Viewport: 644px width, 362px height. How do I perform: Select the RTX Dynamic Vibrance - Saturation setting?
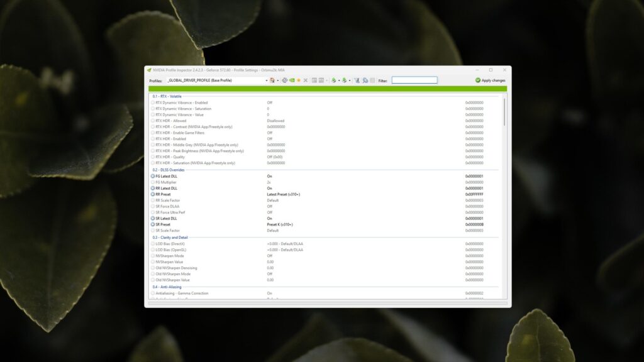tap(183, 109)
